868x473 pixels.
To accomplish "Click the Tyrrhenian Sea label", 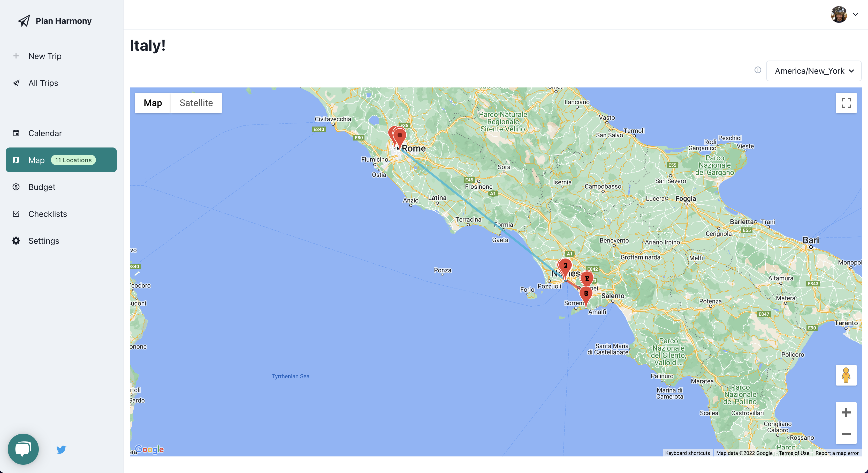I will tap(290, 376).
